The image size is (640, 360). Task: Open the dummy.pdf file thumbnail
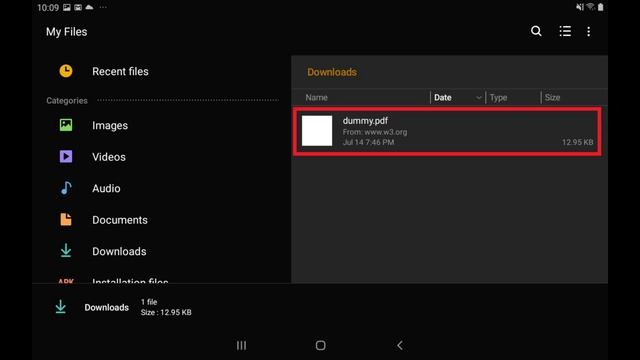(x=317, y=131)
